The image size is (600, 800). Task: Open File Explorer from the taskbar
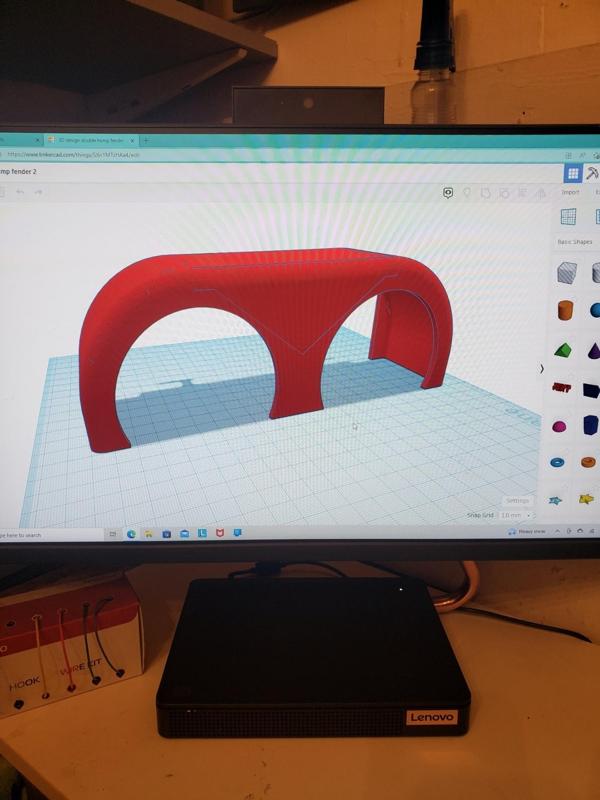coord(148,534)
